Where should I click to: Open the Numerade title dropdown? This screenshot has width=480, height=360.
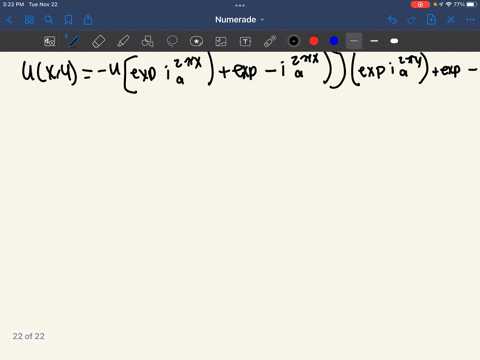pos(239,20)
